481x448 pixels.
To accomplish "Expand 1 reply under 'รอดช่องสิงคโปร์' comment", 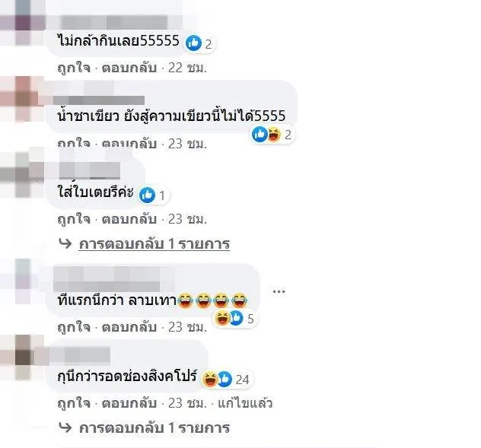I will (x=154, y=428).
